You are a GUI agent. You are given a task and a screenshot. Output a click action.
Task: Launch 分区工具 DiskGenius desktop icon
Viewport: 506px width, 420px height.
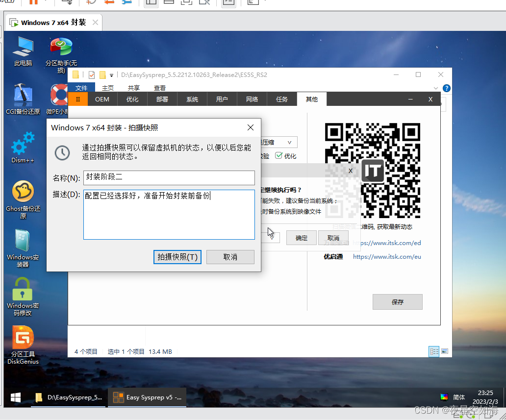coord(23,345)
